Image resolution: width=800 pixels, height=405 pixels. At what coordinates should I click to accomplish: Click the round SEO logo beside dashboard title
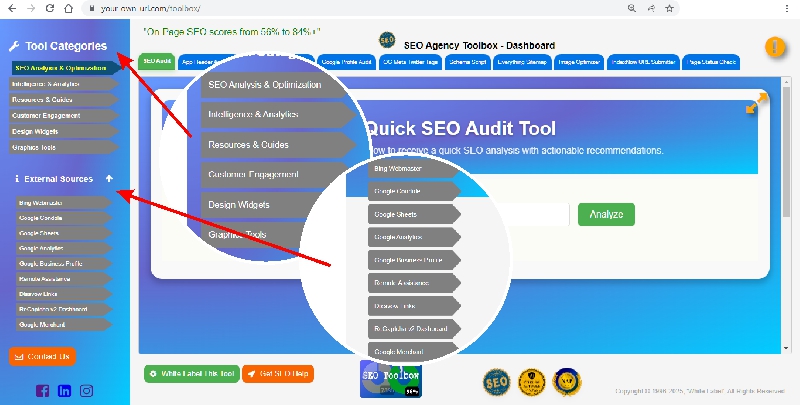click(x=387, y=40)
